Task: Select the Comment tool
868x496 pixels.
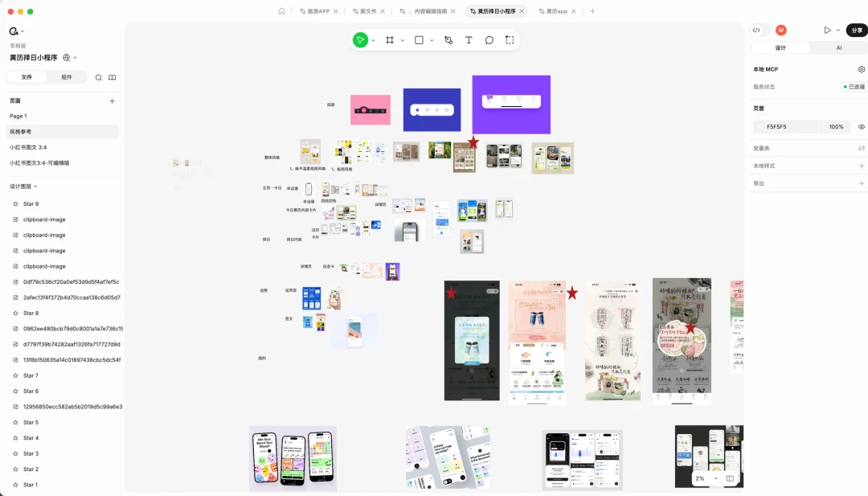Action: 489,40
